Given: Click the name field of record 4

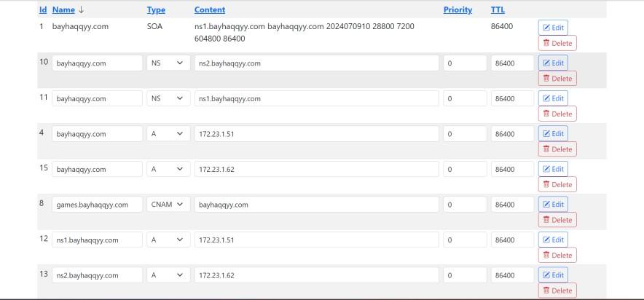Looking at the screenshot, I should tap(98, 134).
